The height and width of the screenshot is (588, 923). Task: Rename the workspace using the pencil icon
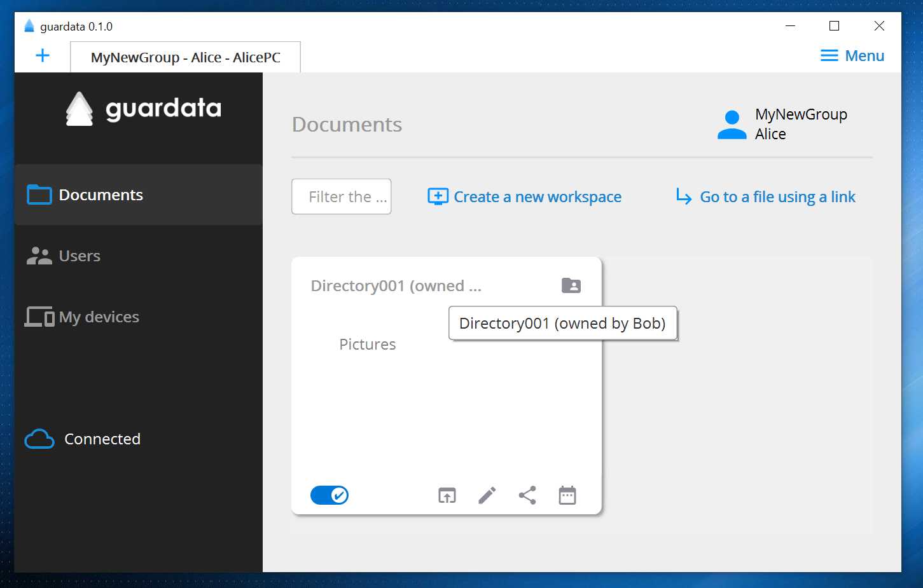(x=487, y=495)
